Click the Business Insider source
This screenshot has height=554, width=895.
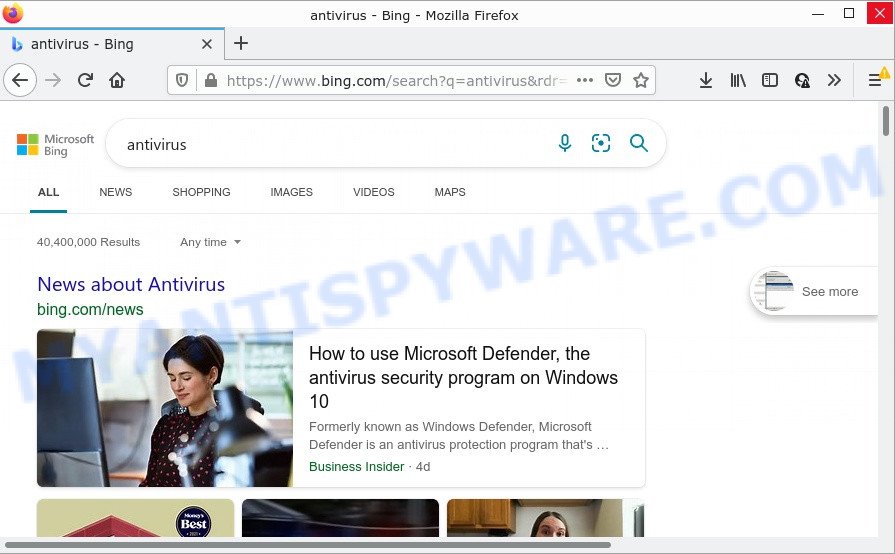357,467
